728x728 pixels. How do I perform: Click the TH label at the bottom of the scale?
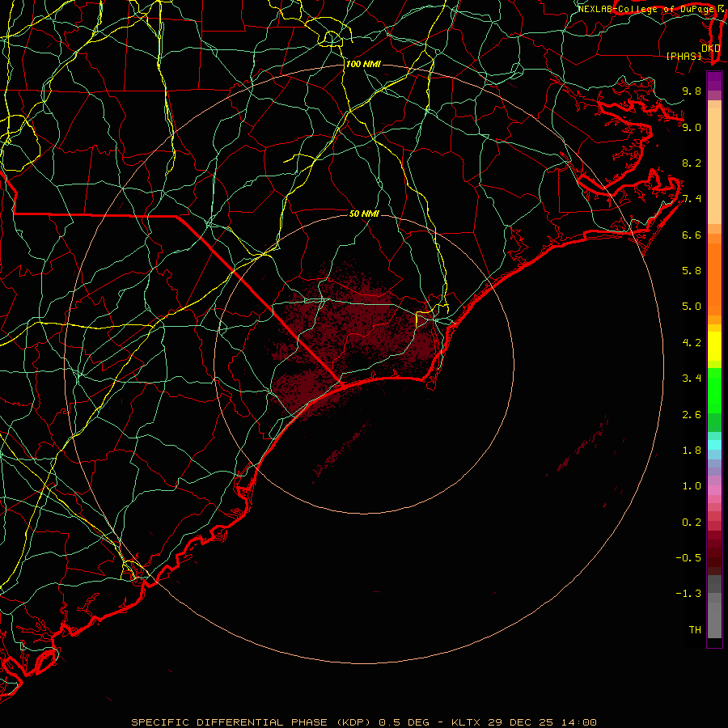pyautogui.click(x=695, y=630)
